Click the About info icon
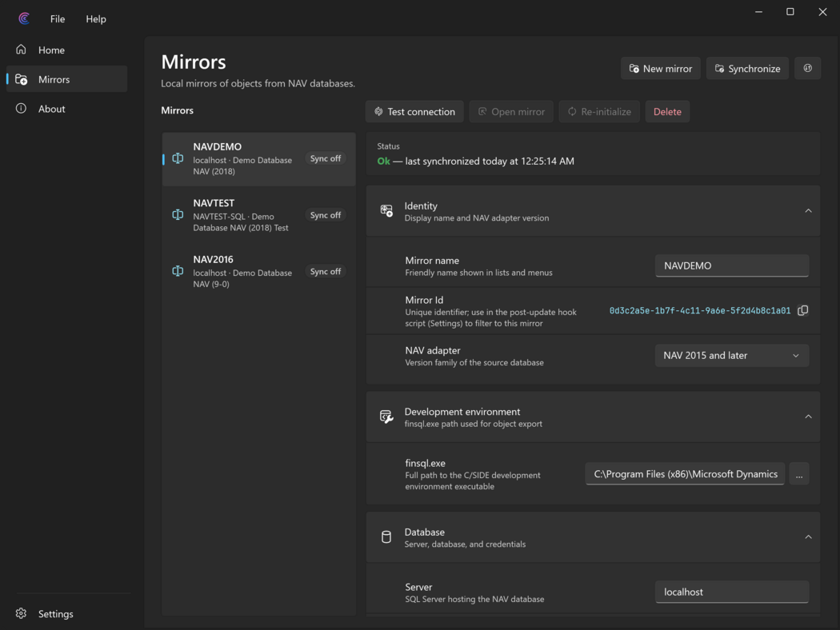The width and height of the screenshot is (840, 630). tap(21, 108)
